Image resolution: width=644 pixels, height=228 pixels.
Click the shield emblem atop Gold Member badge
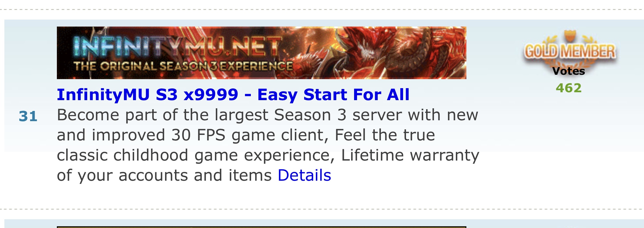click(x=569, y=36)
